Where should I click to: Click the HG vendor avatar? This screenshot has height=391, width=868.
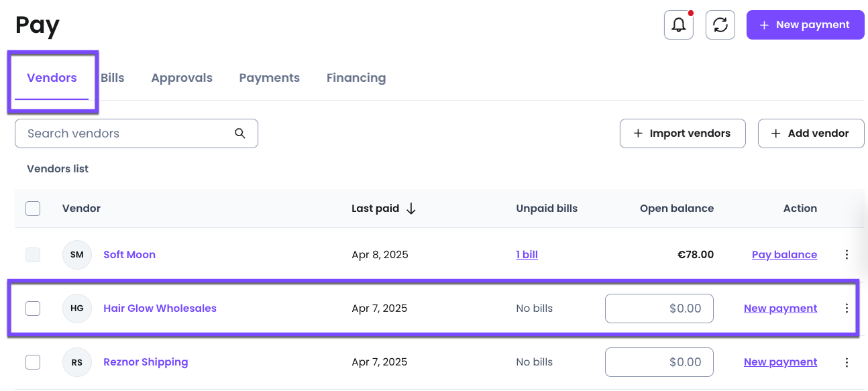click(77, 309)
